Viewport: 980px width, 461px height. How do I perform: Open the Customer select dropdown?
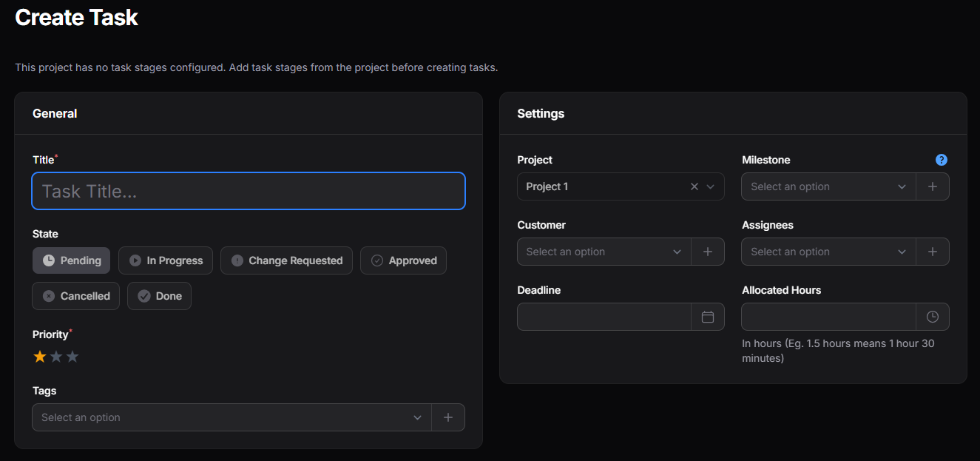(604, 252)
